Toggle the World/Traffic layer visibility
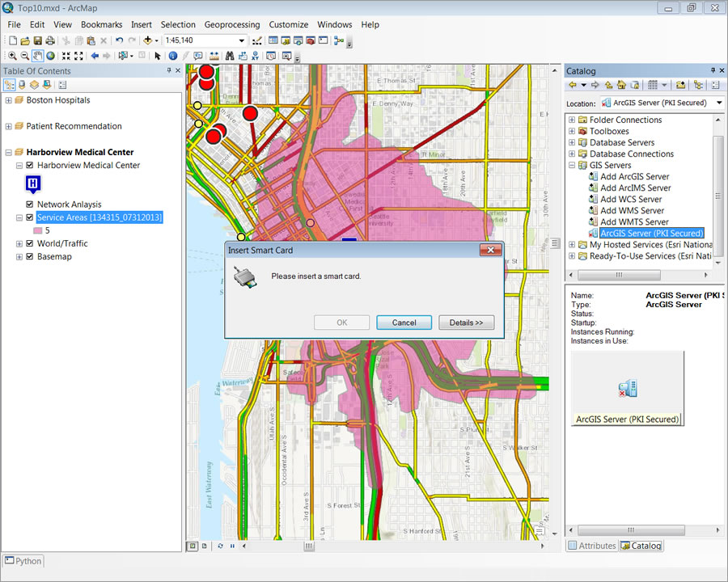This screenshot has height=582, width=728. pos(28,243)
